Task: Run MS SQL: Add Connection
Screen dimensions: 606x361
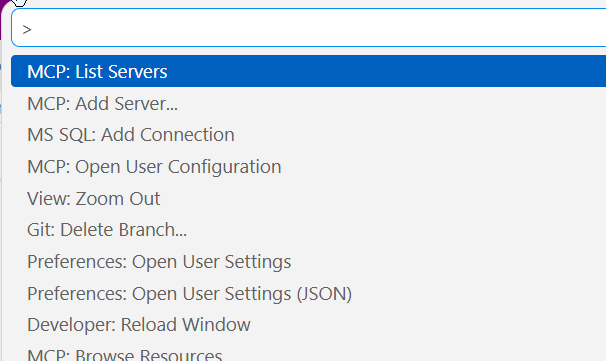Action: (308, 135)
